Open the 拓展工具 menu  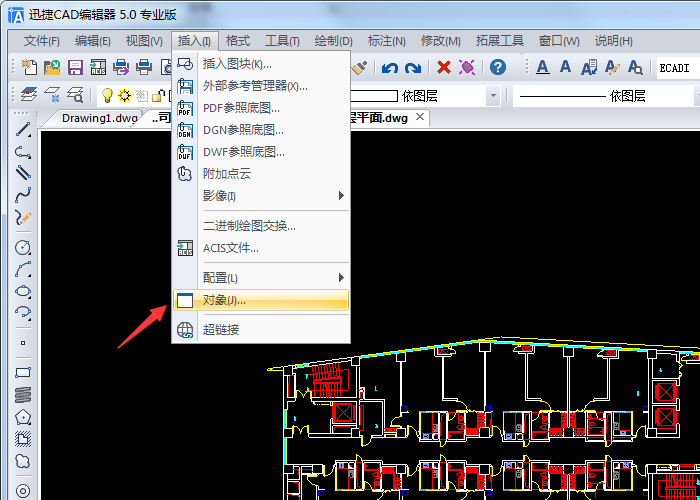pyautogui.click(x=500, y=42)
